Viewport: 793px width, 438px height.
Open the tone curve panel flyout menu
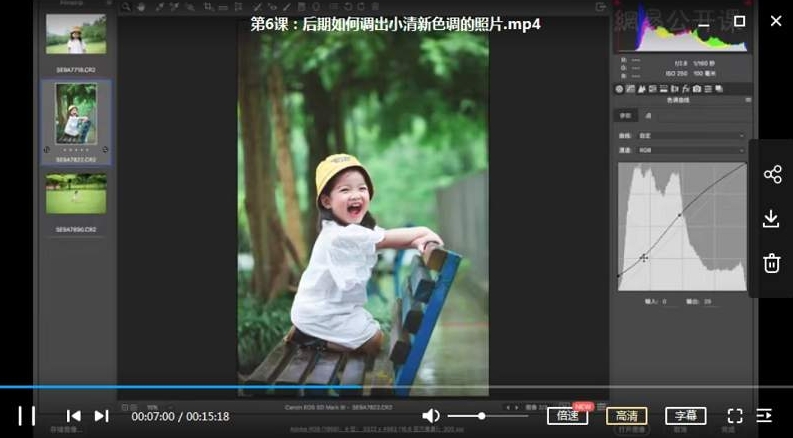point(748,100)
